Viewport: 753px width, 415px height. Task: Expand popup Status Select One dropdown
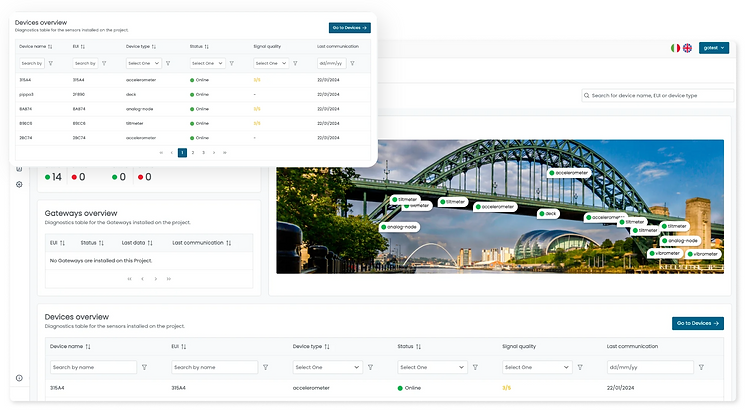207,63
